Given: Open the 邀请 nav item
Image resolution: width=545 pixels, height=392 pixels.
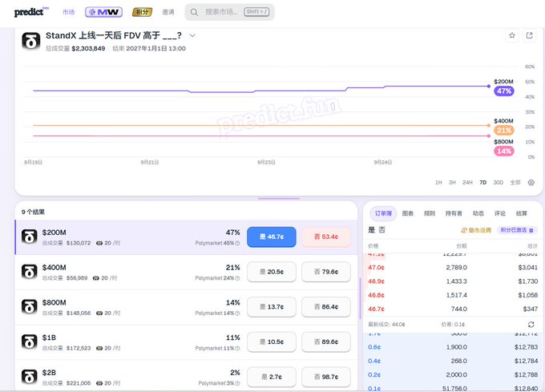Looking at the screenshot, I should [168, 12].
